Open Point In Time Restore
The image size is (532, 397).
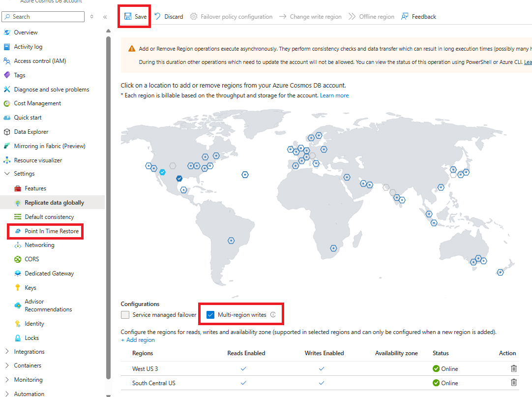click(x=51, y=231)
